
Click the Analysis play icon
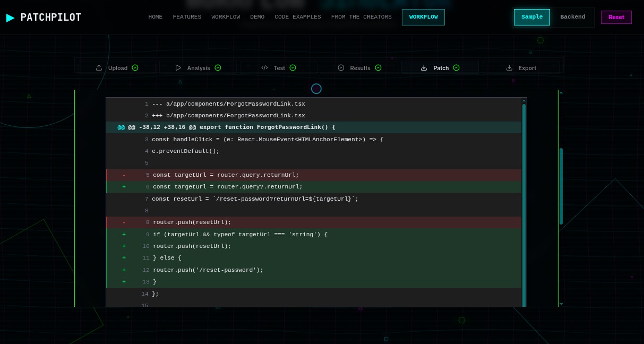click(x=178, y=68)
